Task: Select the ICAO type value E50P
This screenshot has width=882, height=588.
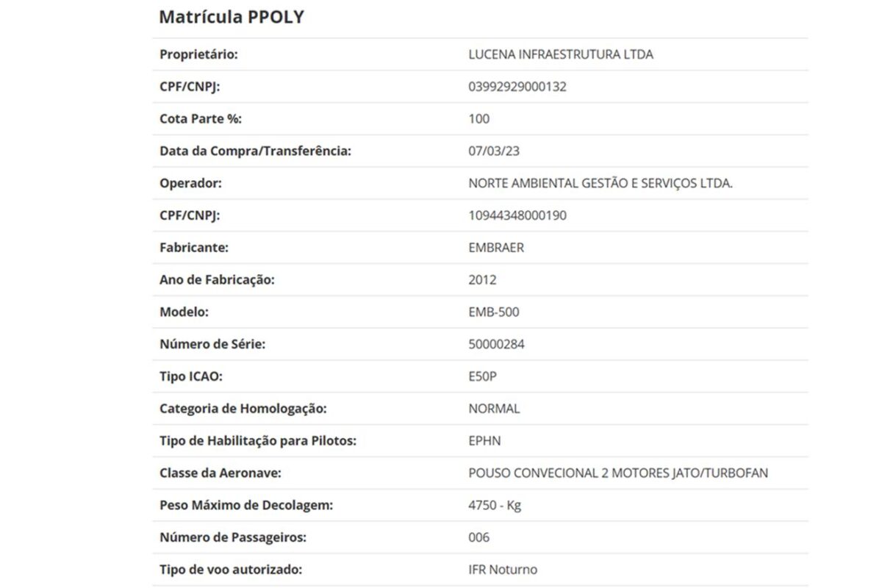Action: click(x=483, y=377)
